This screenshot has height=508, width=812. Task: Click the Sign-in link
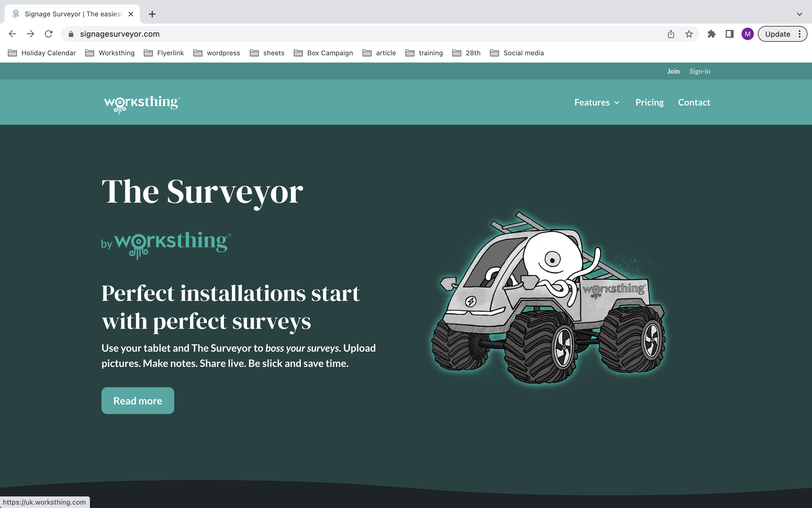[700, 71]
